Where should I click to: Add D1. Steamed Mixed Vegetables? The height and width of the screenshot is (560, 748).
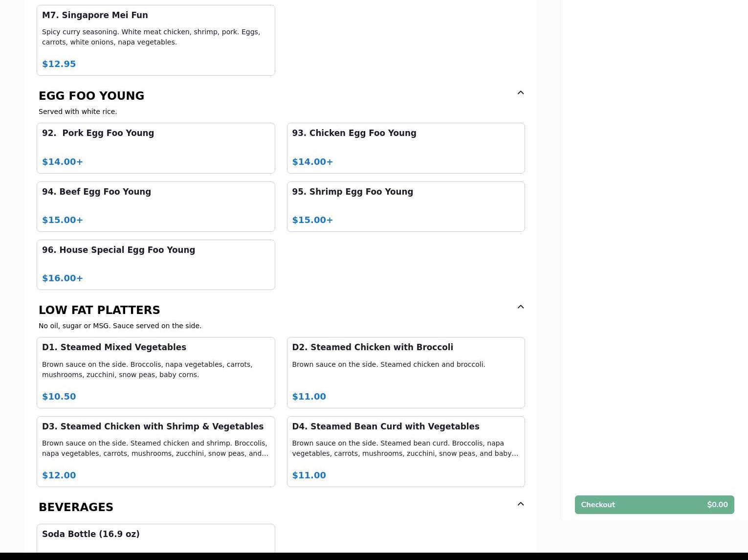155,372
